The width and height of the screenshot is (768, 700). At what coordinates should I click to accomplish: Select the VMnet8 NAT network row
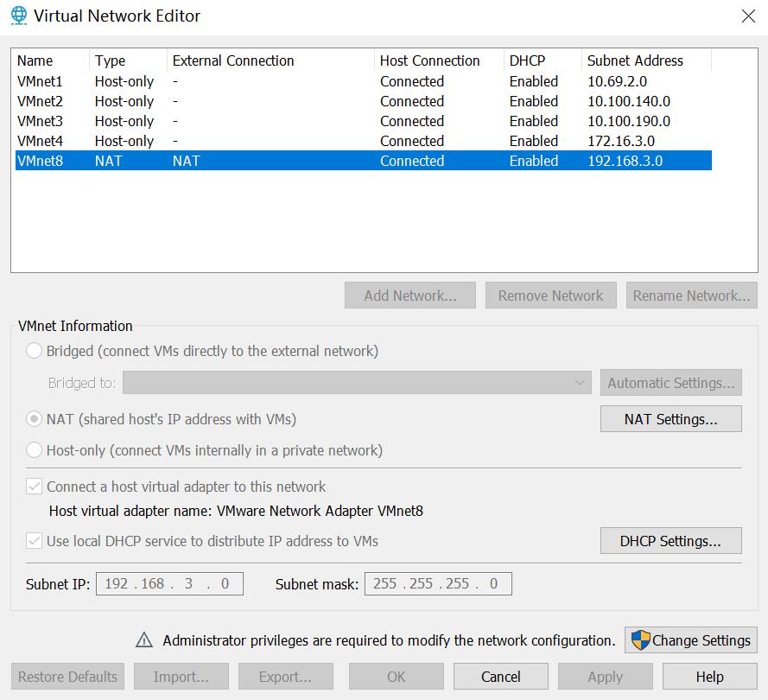pos(364,161)
